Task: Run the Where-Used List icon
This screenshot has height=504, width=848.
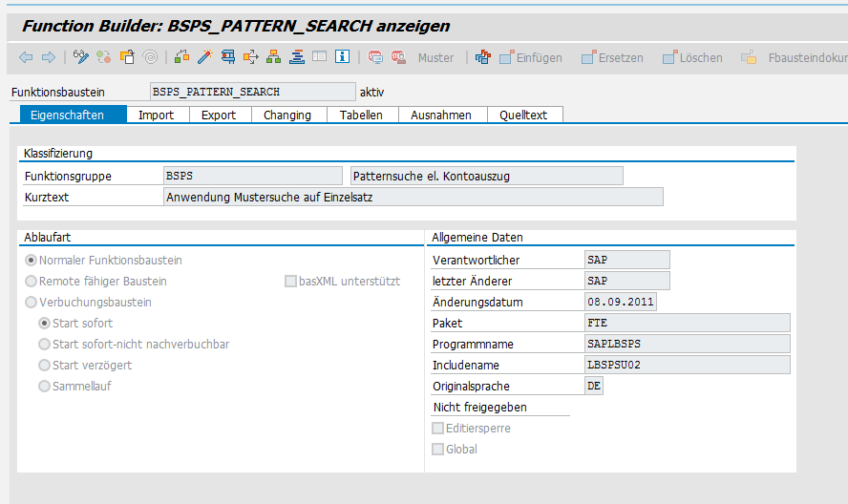Action: point(250,57)
